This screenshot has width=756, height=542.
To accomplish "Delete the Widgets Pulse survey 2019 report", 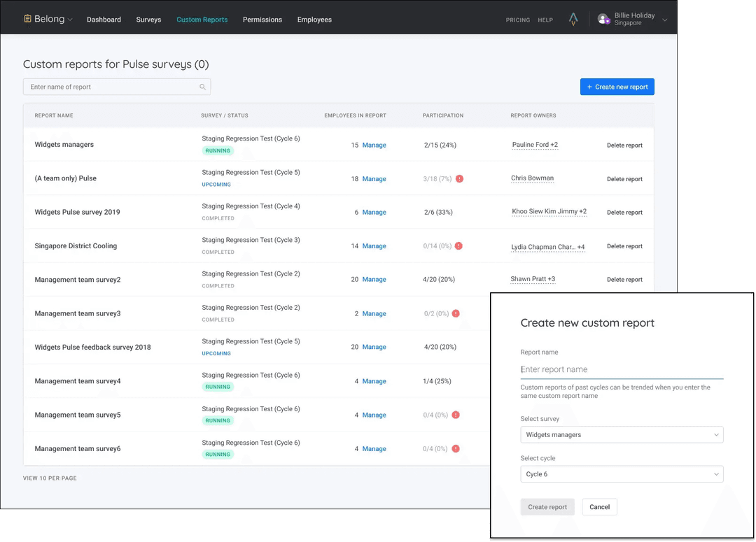I will (624, 213).
